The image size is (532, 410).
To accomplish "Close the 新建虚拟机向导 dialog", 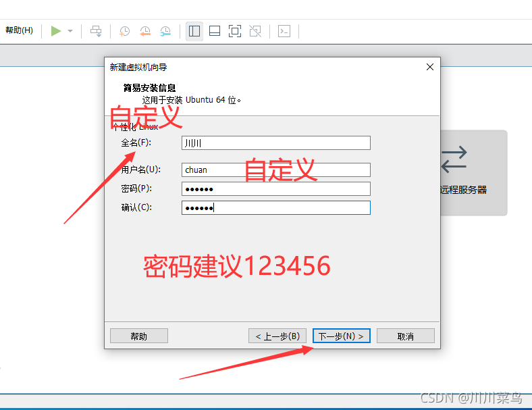I will (x=430, y=67).
